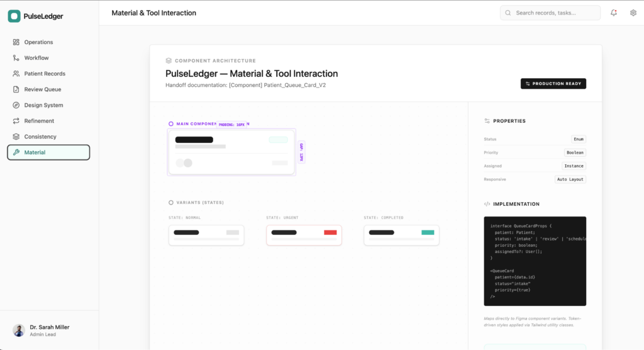This screenshot has height=350, width=644.
Task: Click the Variants (States) circle marker
Action: point(171,202)
